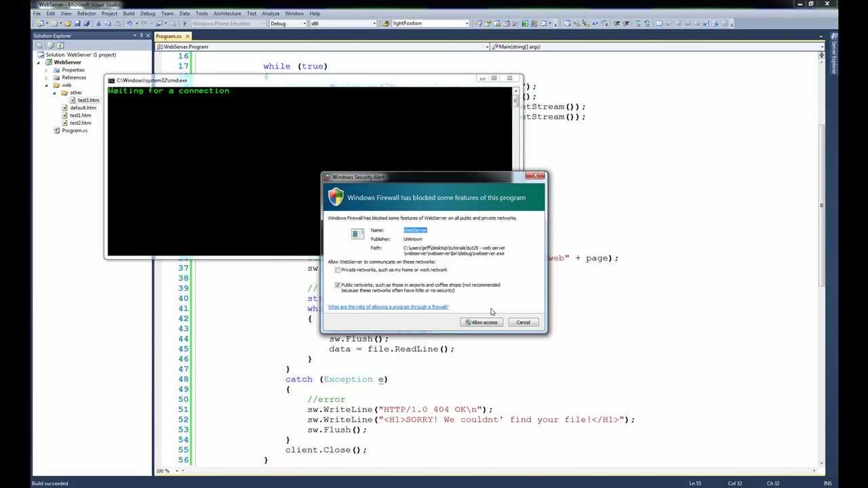Screen dimensions: 868x488
Task: Select the Program.cs editor tab
Action: click(169, 36)
